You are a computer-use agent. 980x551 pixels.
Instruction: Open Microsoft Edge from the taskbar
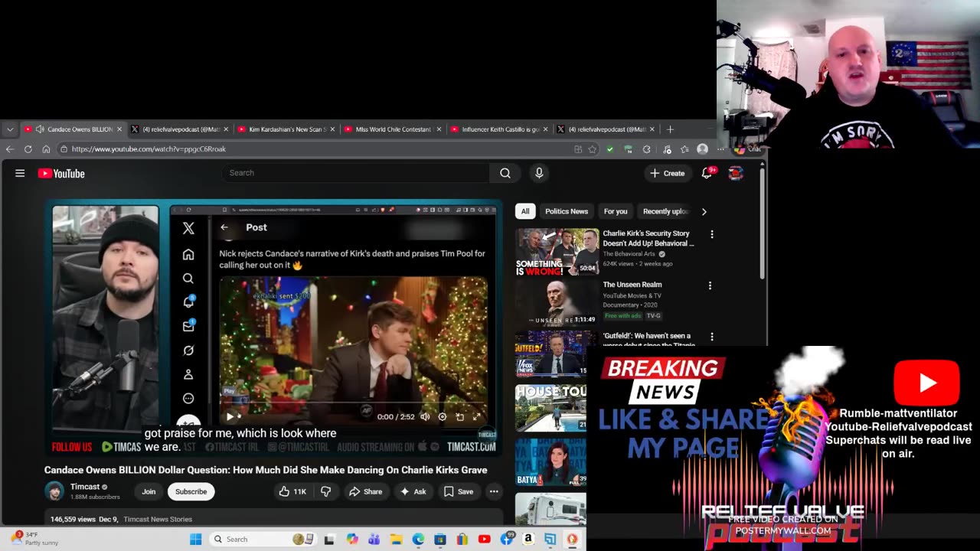click(418, 540)
